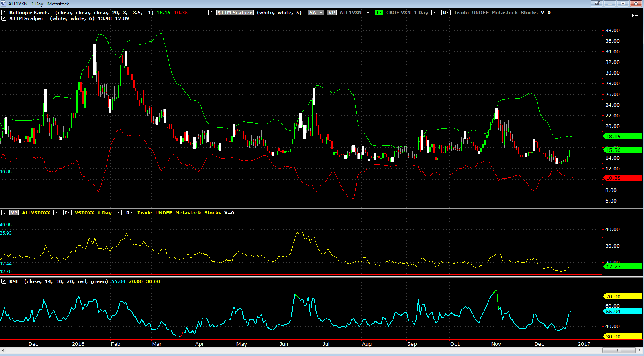Remove the Bollinger Bands indicator via its X box
Viewport: 644px width, 356px height.
pos(4,13)
